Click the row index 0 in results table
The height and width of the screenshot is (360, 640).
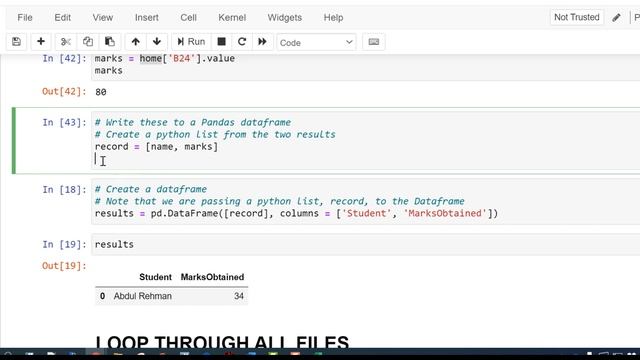(x=102, y=296)
